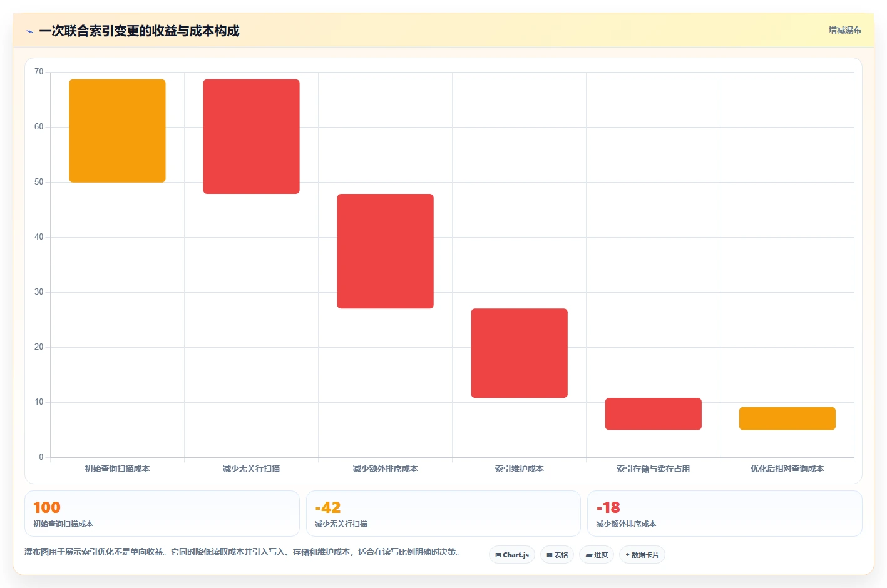Image resolution: width=887 pixels, height=588 pixels.
Task: Click the y-axis tick label 20
Action: tap(39, 347)
